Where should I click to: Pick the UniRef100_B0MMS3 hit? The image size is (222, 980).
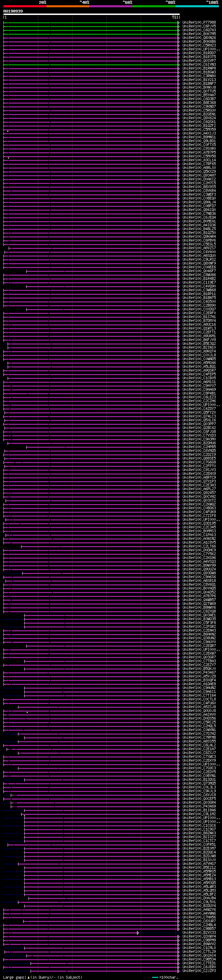tap(199, 531)
